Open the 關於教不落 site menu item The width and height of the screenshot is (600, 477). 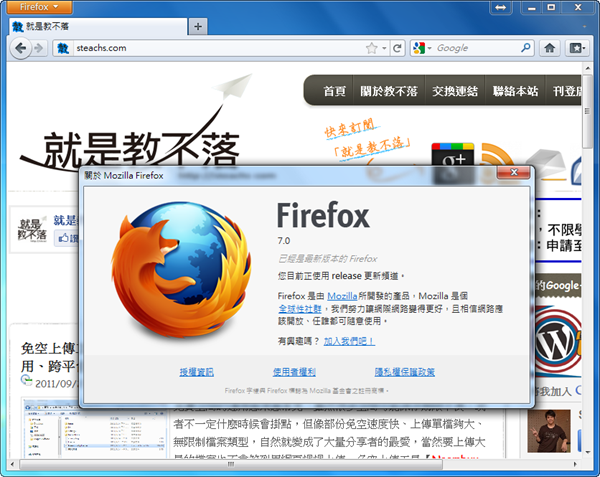(x=389, y=91)
